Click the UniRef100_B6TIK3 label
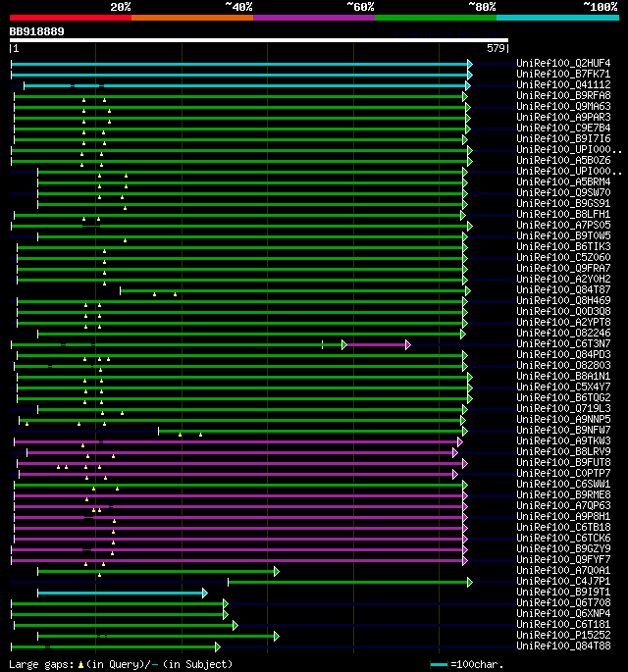628x672 pixels. pyautogui.click(x=563, y=246)
